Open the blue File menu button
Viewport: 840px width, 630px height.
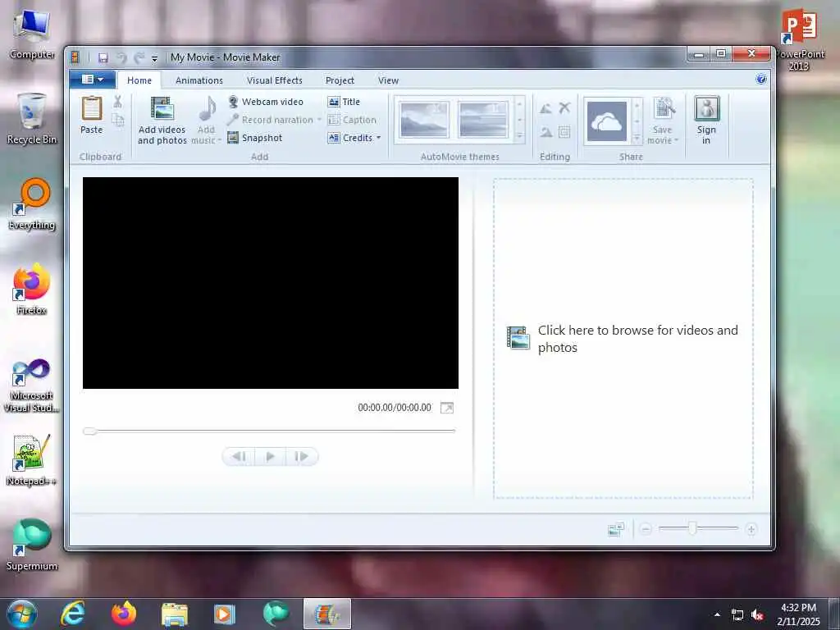click(93, 80)
